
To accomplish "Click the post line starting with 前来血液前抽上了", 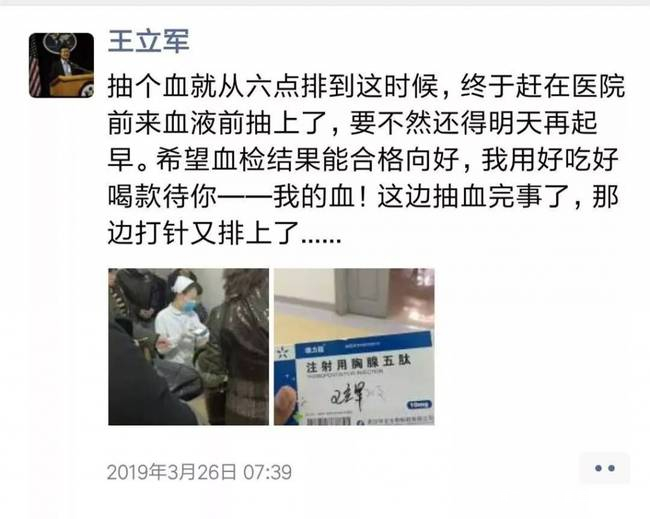I will click(352, 123).
